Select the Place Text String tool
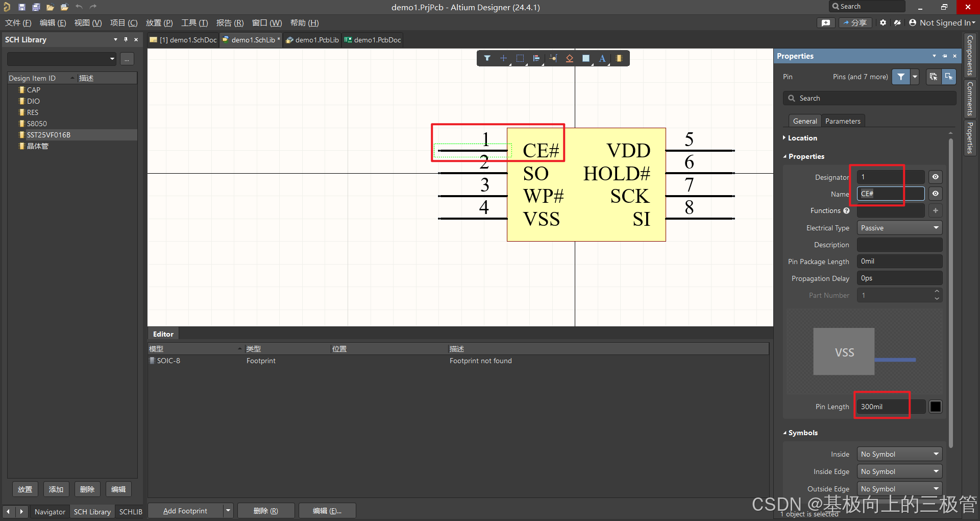This screenshot has width=980, height=521. coord(602,58)
